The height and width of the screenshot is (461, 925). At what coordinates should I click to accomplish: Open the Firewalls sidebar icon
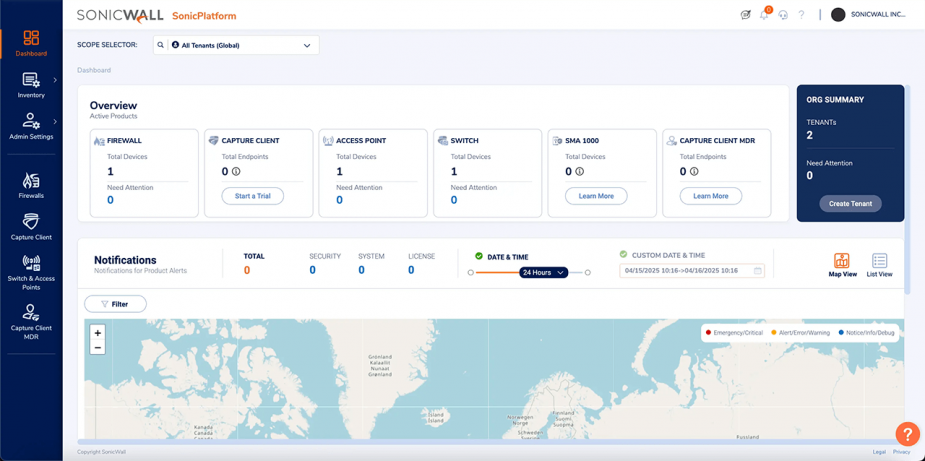pos(31,180)
